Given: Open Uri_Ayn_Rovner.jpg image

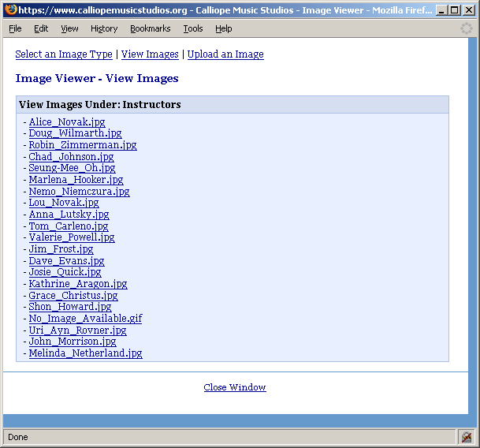Looking at the screenshot, I should [77, 330].
